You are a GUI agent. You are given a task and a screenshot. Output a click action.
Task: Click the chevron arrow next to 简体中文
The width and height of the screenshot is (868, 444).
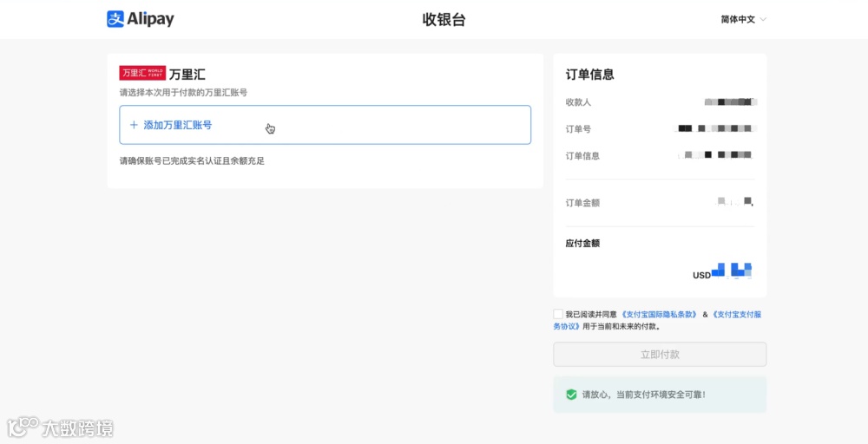pos(763,19)
